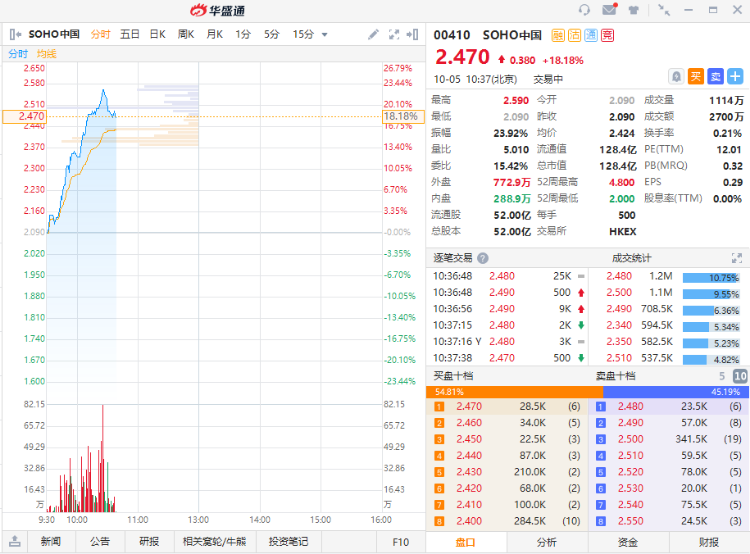Add stock to watchlist with plus icon
Screen dimensions: 750x554
coord(735,77)
